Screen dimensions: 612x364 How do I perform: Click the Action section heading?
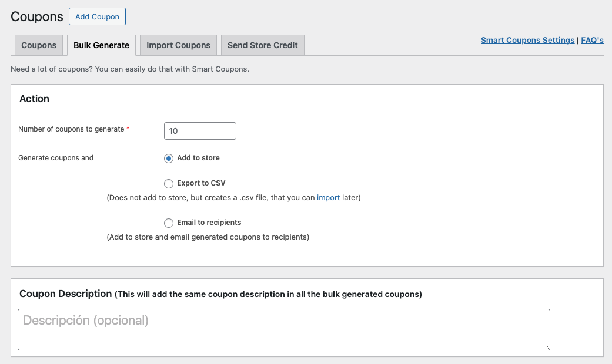34,99
